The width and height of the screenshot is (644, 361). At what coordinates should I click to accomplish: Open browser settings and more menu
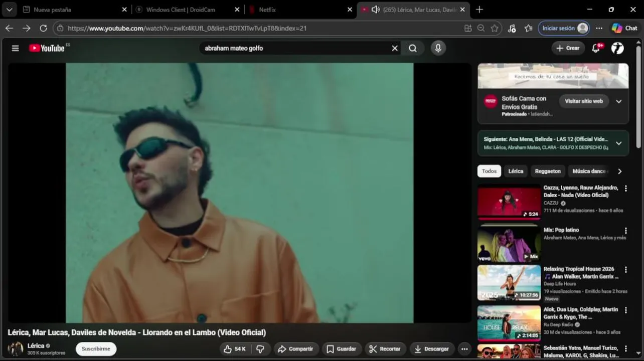[599, 28]
